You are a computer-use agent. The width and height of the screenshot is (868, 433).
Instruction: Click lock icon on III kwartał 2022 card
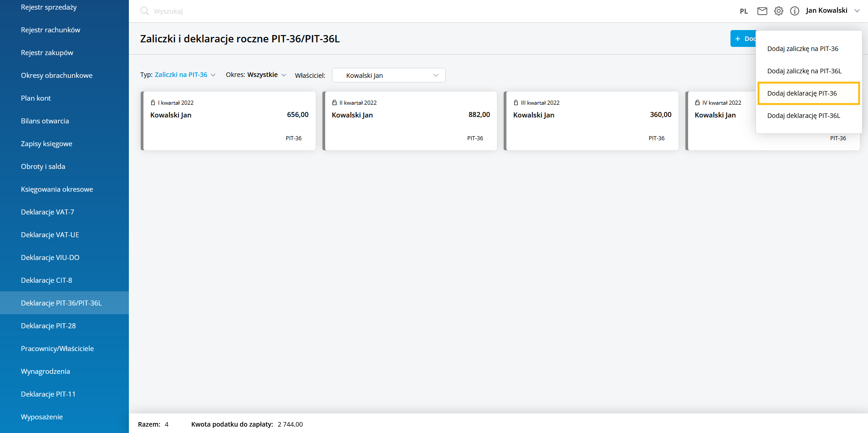(516, 103)
